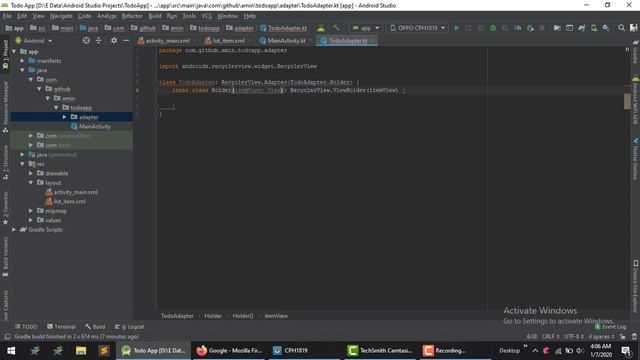The width and height of the screenshot is (640, 360).
Task: Open the Build menu
Action: [x=155, y=16]
